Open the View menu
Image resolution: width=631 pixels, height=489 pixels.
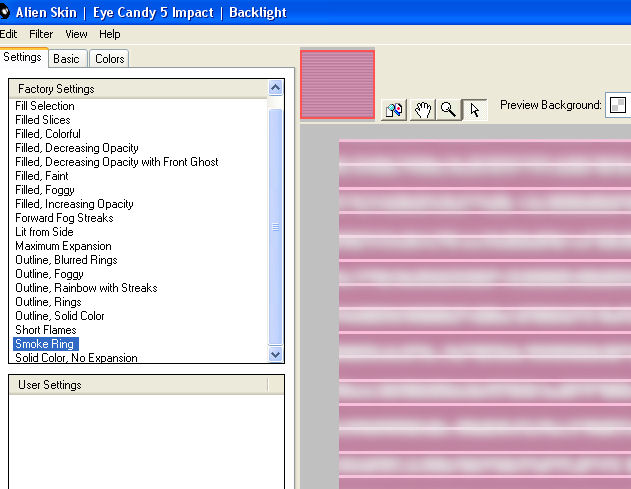click(x=76, y=34)
